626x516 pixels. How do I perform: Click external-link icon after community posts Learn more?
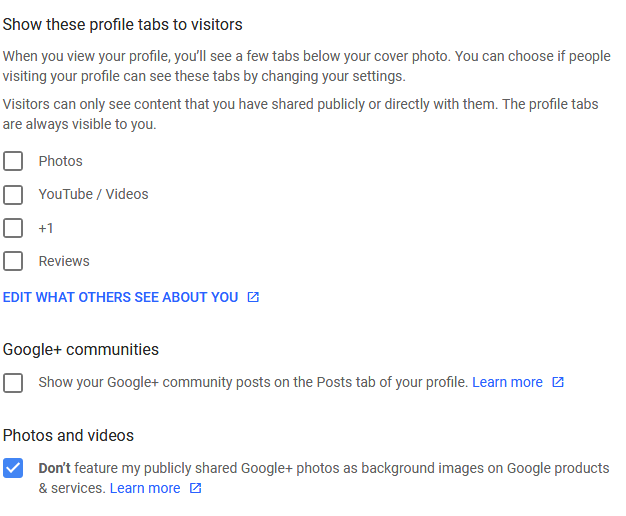pos(558,382)
